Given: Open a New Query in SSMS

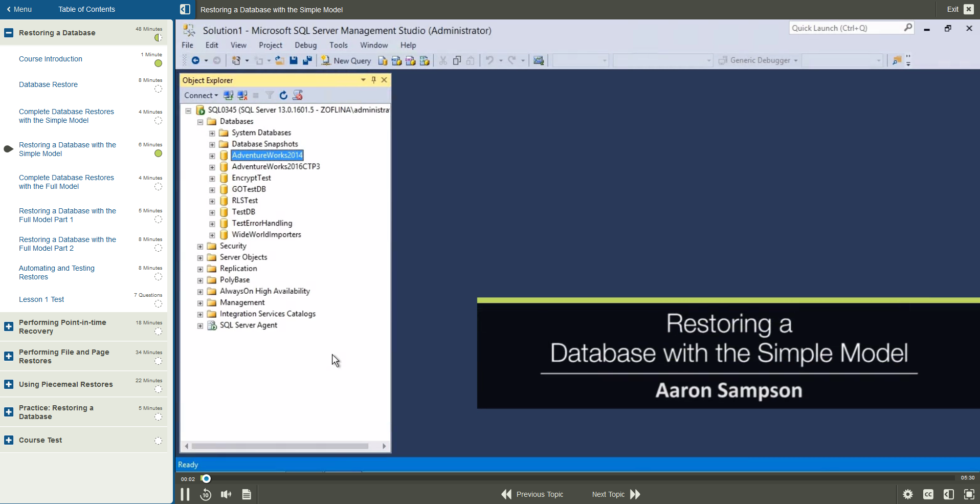Looking at the screenshot, I should [346, 60].
